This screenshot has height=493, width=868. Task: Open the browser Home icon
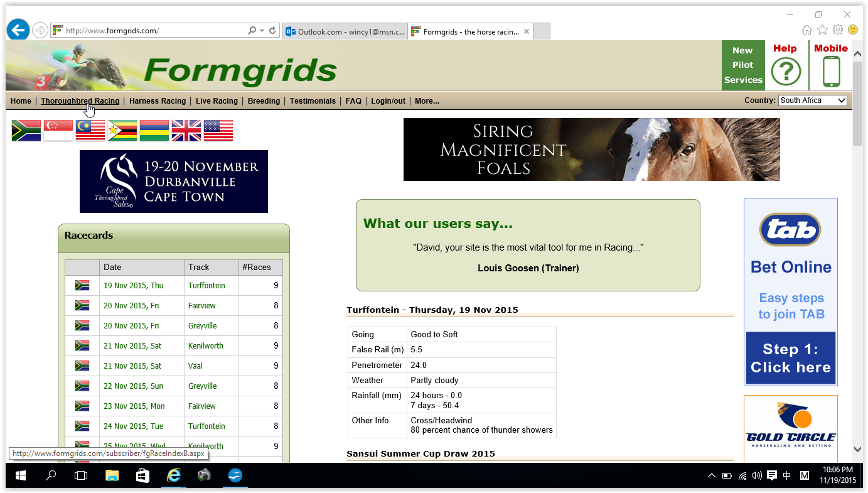[807, 30]
